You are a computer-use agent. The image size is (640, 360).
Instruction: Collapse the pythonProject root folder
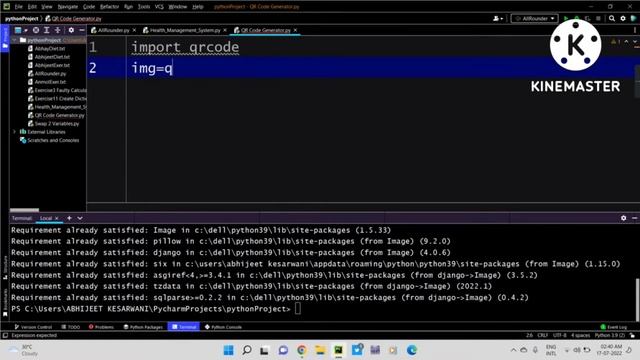15,40
